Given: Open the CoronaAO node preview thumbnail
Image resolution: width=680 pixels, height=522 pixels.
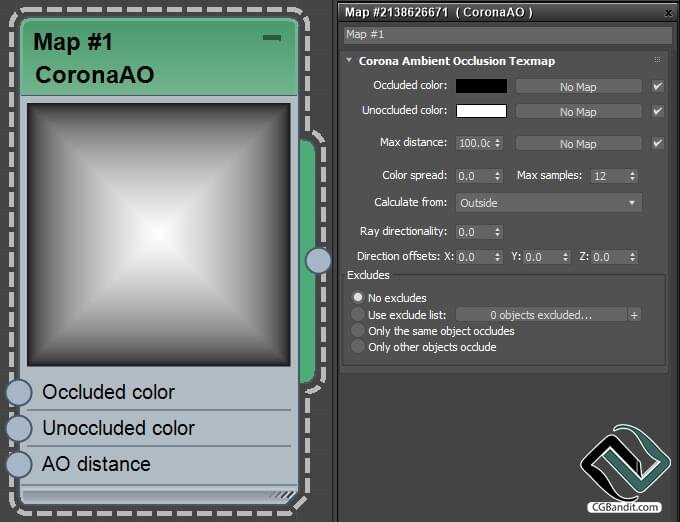Looking at the screenshot, I should (x=159, y=235).
